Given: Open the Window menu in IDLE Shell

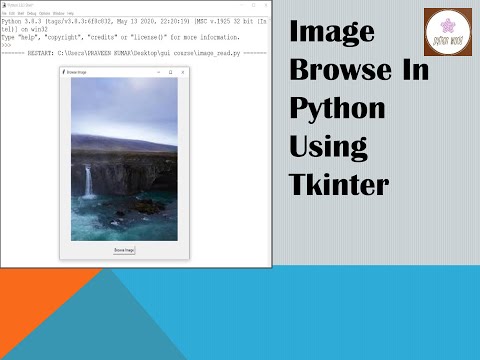Looking at the screenshot, I should [58, 13].
